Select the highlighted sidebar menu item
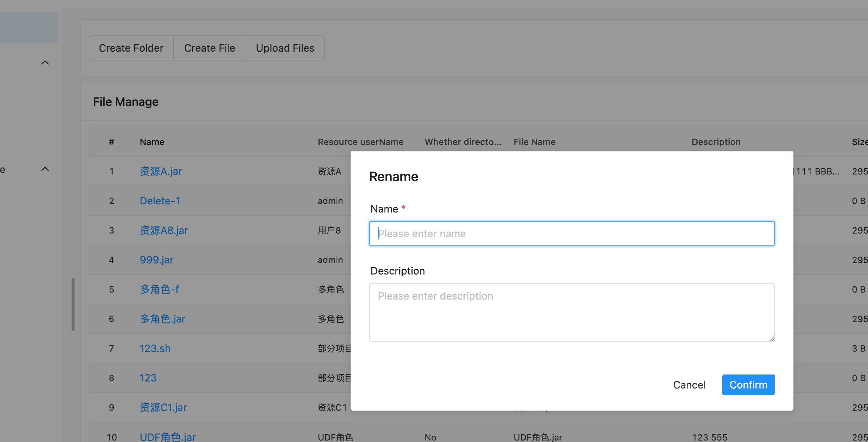The width and height of the screenshot is (868, 442). coord(29,27)
